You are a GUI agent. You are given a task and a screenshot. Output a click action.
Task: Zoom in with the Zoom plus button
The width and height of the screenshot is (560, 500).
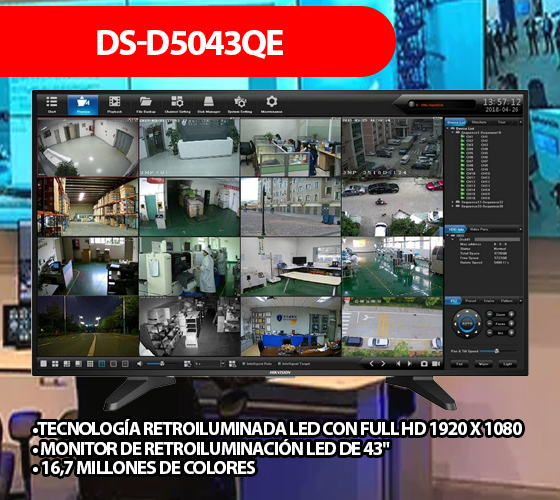point(511,314)
